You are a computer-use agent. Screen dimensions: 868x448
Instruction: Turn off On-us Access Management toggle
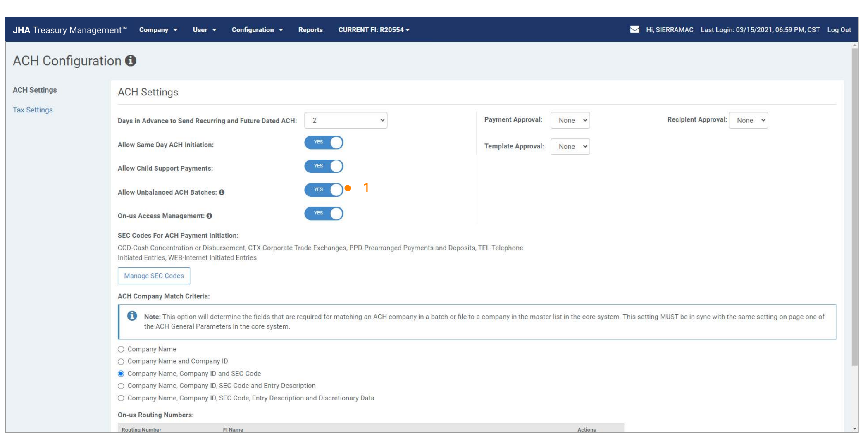click(324, 214)
